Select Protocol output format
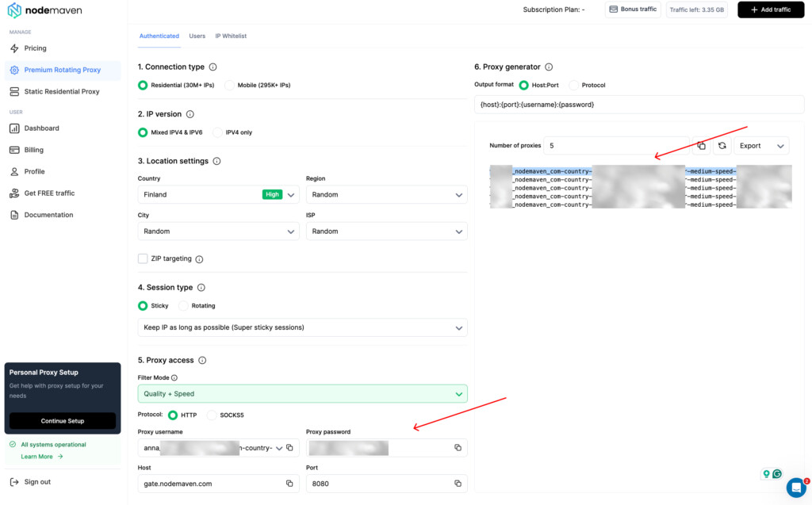Viewport: 812px width, 505px height. [574, 86]
